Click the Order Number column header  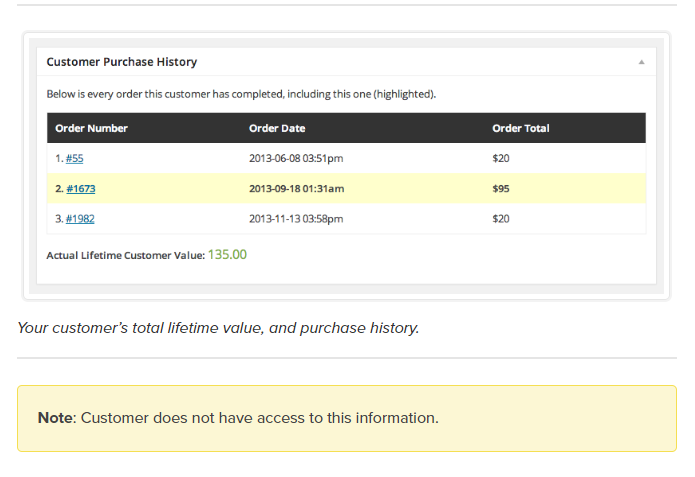(92, 128)
